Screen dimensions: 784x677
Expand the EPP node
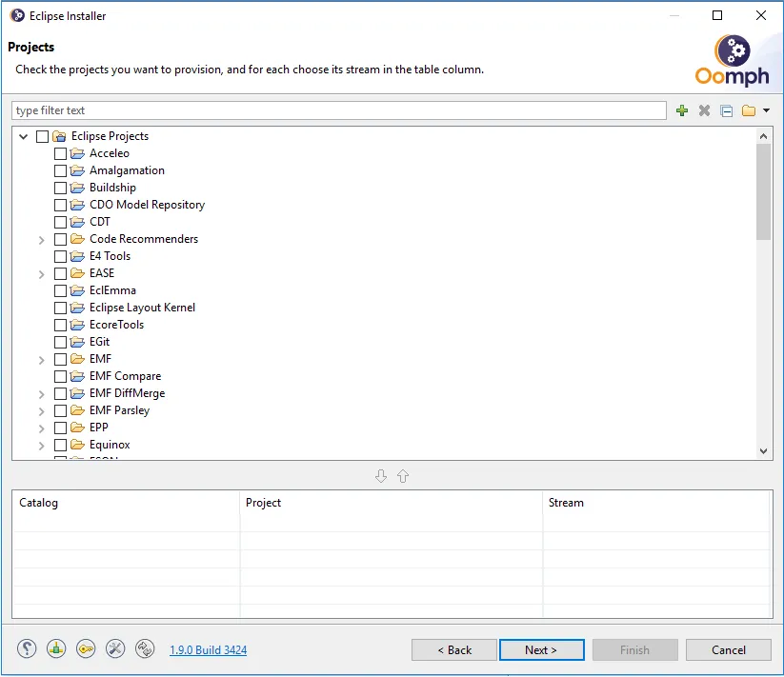(x=42, y=428)
